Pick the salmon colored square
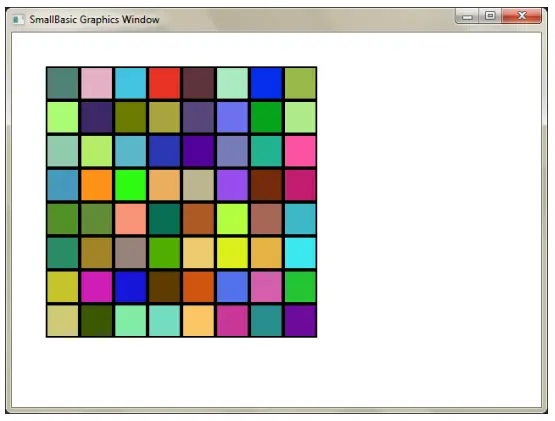The image size is (555, 421). 131,219
